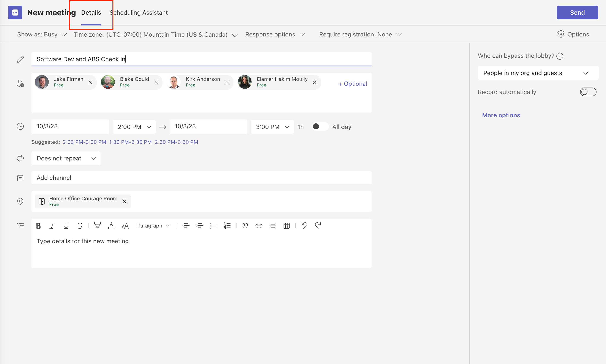
Task: Select the Details tab
Action: coord(91,12)
